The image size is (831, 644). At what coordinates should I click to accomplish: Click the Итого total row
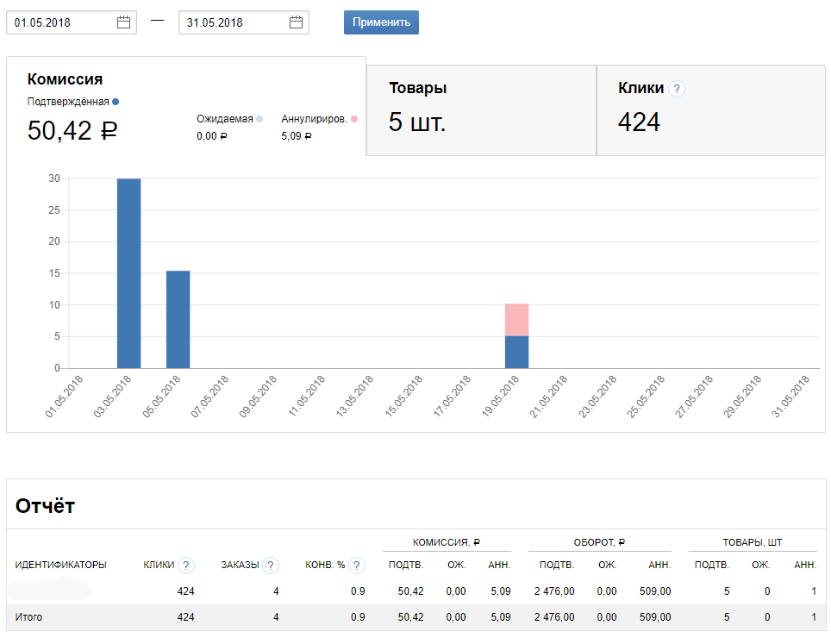coord(414,617)
